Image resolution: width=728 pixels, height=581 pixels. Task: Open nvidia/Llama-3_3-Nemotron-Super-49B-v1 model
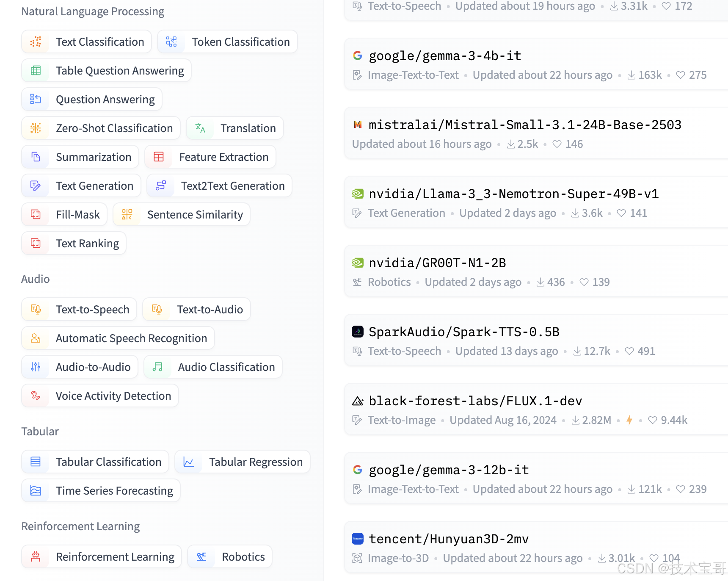514,194
